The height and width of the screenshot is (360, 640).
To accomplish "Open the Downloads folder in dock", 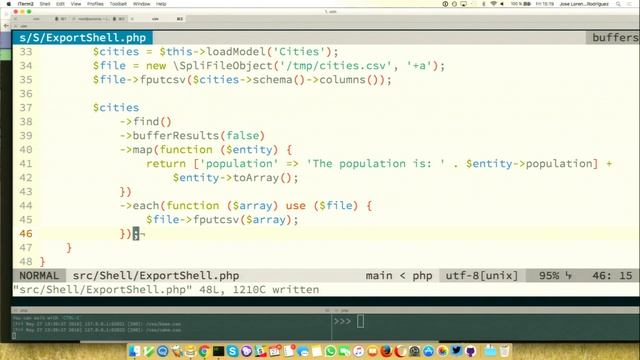I will click(490, 351).
